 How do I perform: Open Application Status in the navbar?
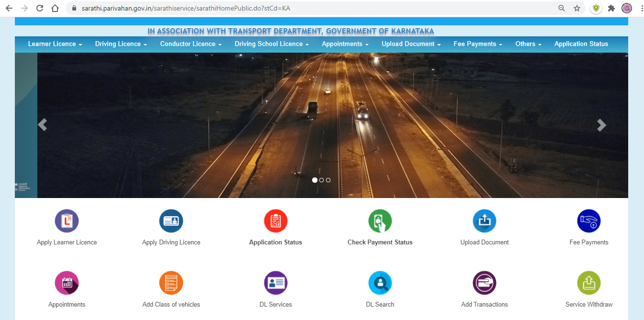click(581, 44)
